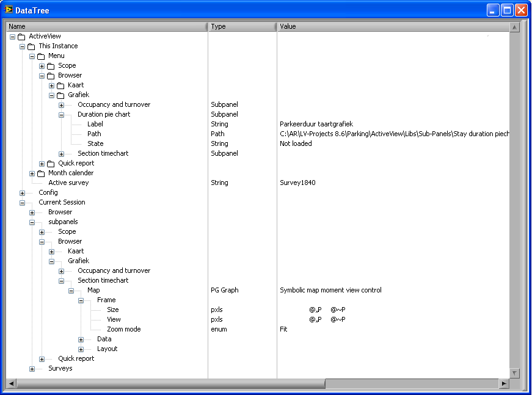Image resolution: width=532 pixels, height=395 pixels.
Task: Click the Value column header
Action: pos(393,26)
